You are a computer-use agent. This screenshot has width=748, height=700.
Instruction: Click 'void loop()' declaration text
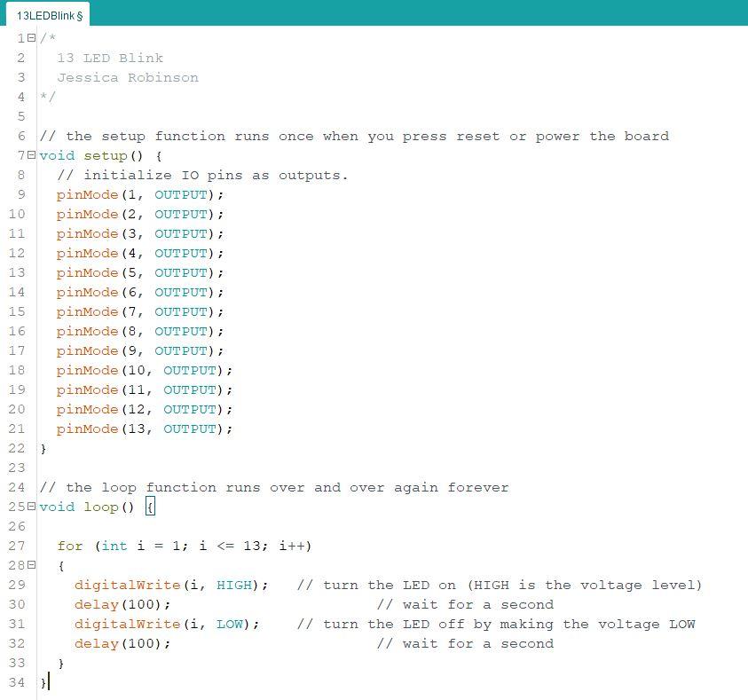click(87, 507)
